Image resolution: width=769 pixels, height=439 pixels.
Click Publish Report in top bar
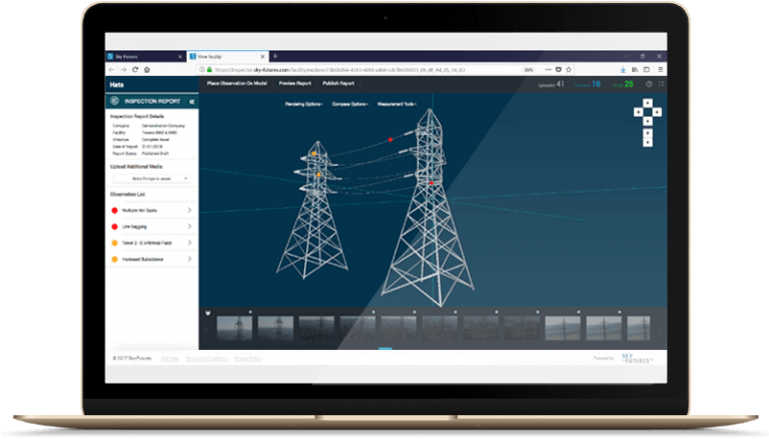click(338, 83)
